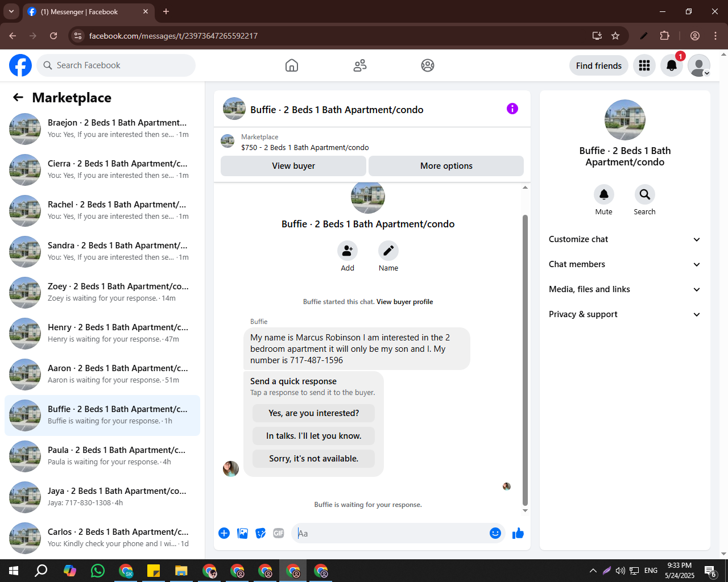Click the browser address bar URL
This screenshot has height=582, width=728.
click(x=173, y=36)
